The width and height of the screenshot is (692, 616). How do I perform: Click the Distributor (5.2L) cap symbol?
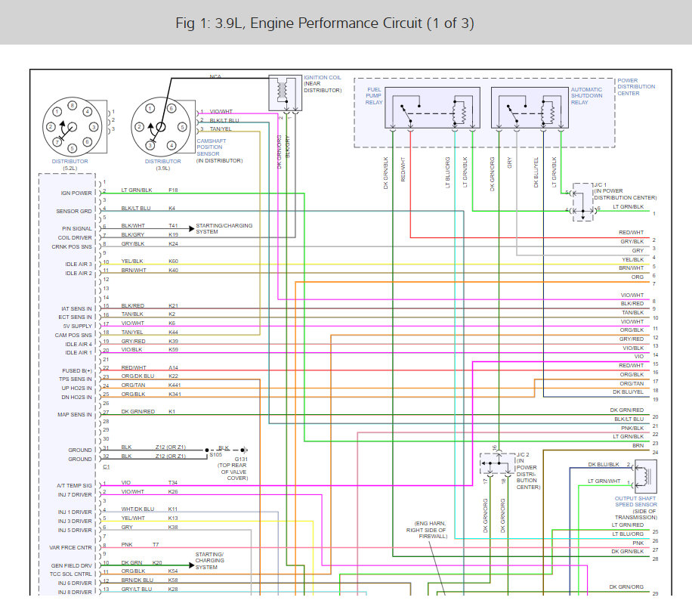click(x=72, y=127)
